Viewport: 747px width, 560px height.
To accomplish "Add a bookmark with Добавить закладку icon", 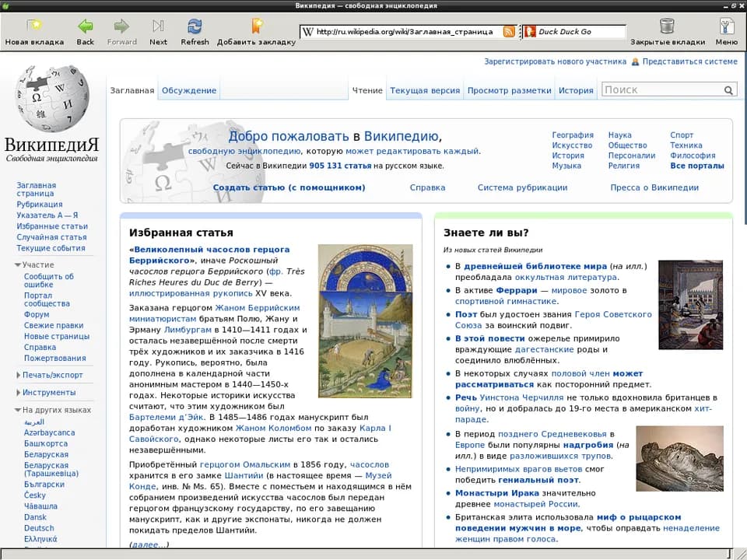I will click(256, 26).
